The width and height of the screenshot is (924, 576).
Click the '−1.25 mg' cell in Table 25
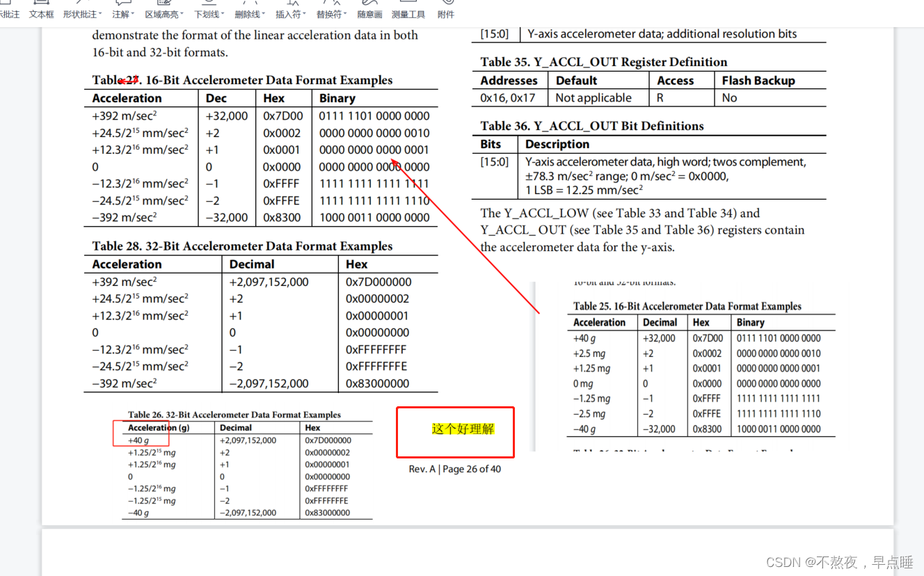[591, 399]
